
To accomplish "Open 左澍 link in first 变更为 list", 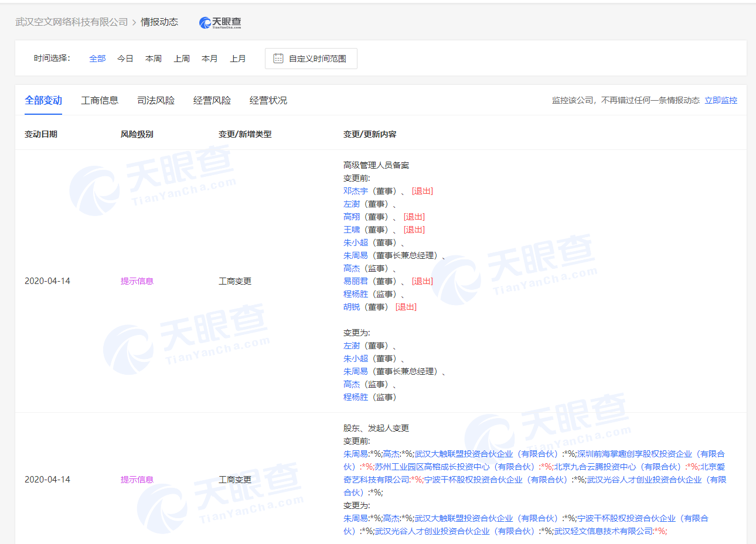I will pyautogui.click(x=352, y=345).
